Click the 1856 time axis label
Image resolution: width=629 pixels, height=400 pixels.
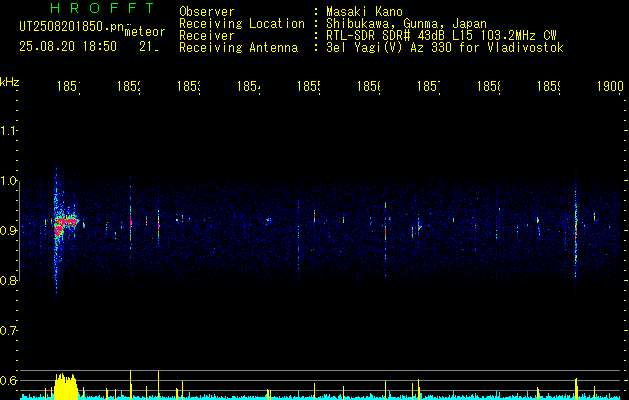(369, 87)
